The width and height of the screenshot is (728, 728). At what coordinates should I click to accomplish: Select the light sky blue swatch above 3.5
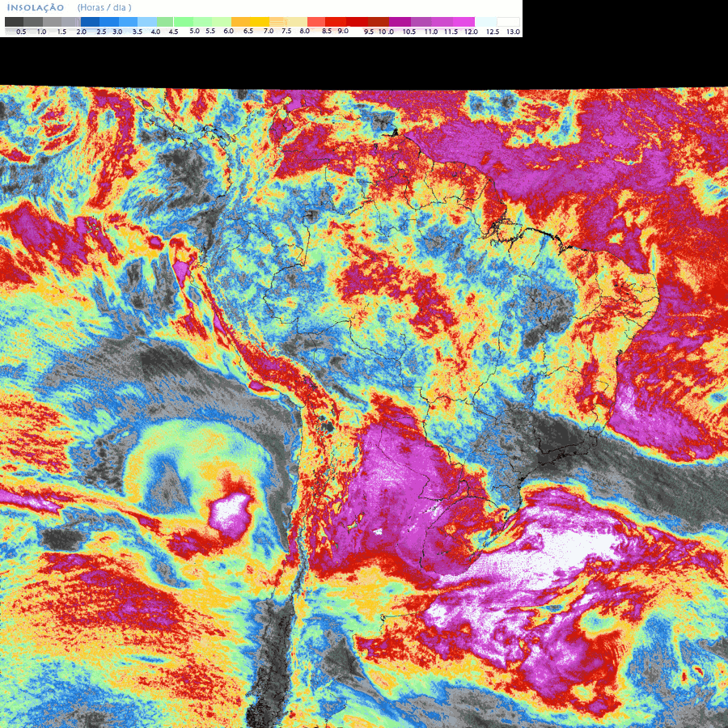[147, 22]
